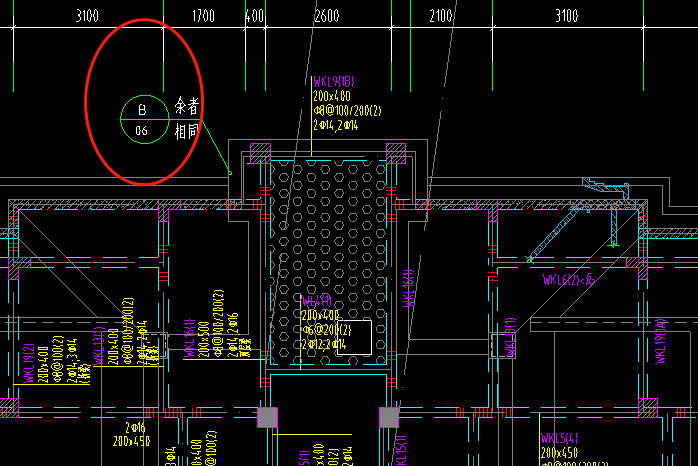Click the white rectangle inside the hatched slab

point(354,337)
